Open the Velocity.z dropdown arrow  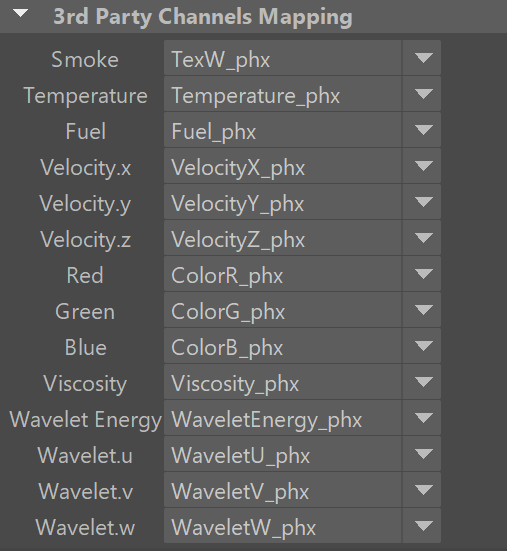click(x=422, y=238)
